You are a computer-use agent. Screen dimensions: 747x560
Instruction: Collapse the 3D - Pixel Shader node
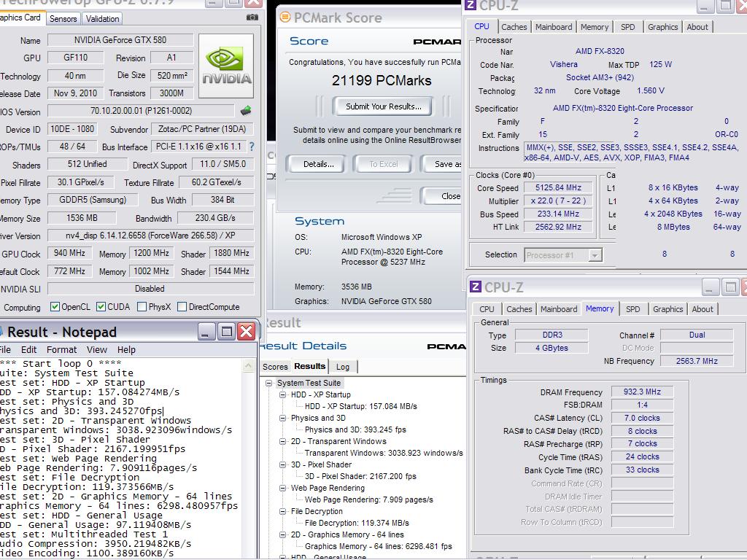click(x=282, y=464)
